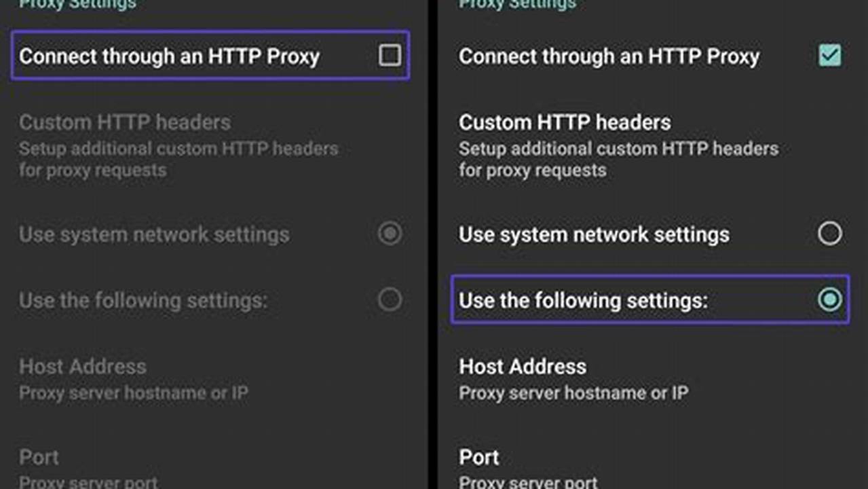This screenshot has width=868, height=489.
Task: Open Custom HTTP headers settings
Action: point(565,122)
